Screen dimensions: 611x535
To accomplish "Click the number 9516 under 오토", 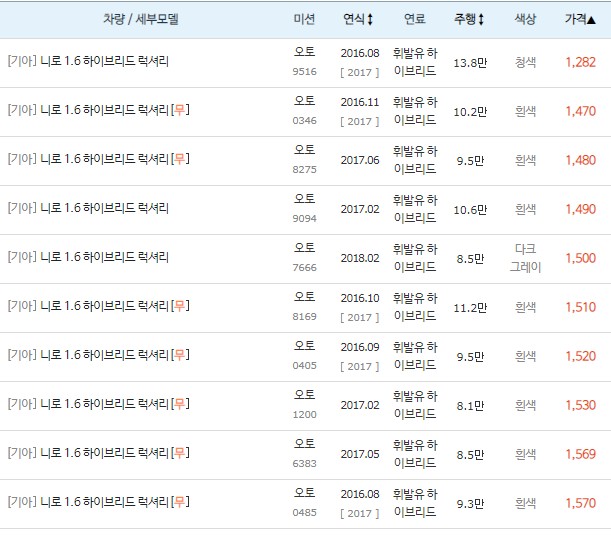I will pyautogui.click(x=304, y=72).
